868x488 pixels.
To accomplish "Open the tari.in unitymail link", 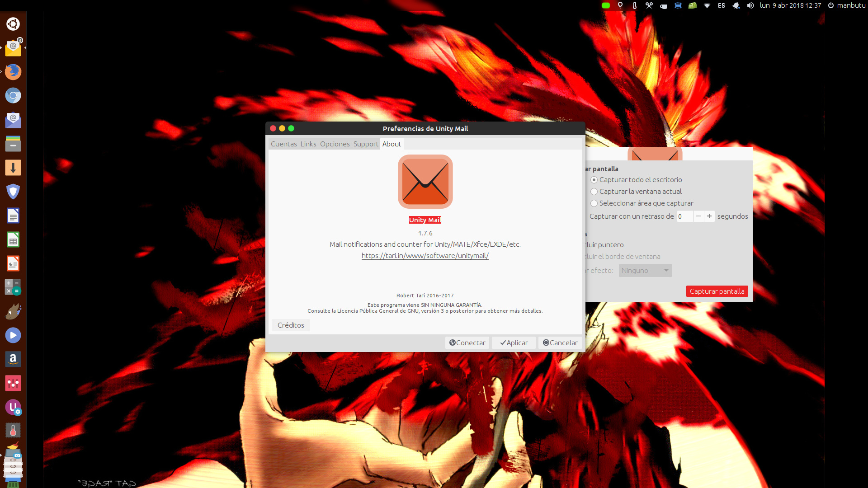I will pyautogui.click(x=425, y=256).
